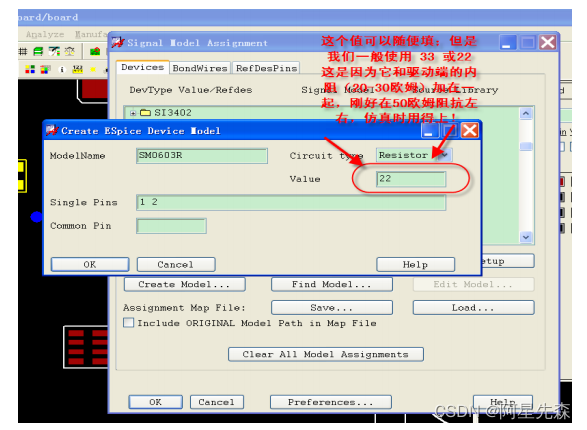Click OK in Signal Model Assignment window
The height and width of the screenshot is (430, 587).
point(155,402)
